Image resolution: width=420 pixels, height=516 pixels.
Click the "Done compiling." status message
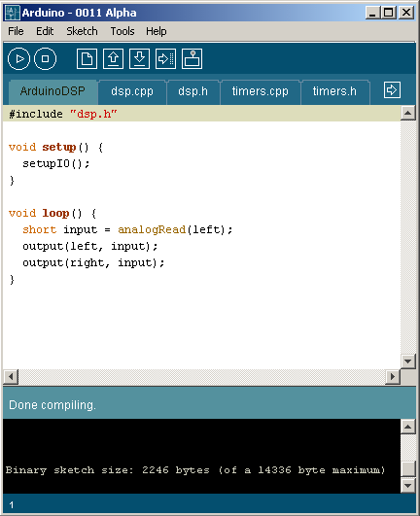tap(52, 405)
